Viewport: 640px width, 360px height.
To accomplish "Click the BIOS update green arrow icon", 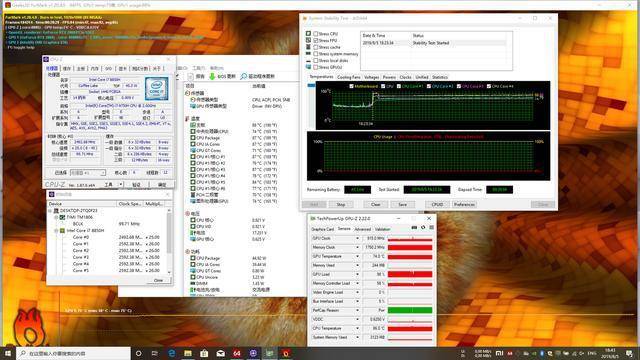I will tap(212, 76).
